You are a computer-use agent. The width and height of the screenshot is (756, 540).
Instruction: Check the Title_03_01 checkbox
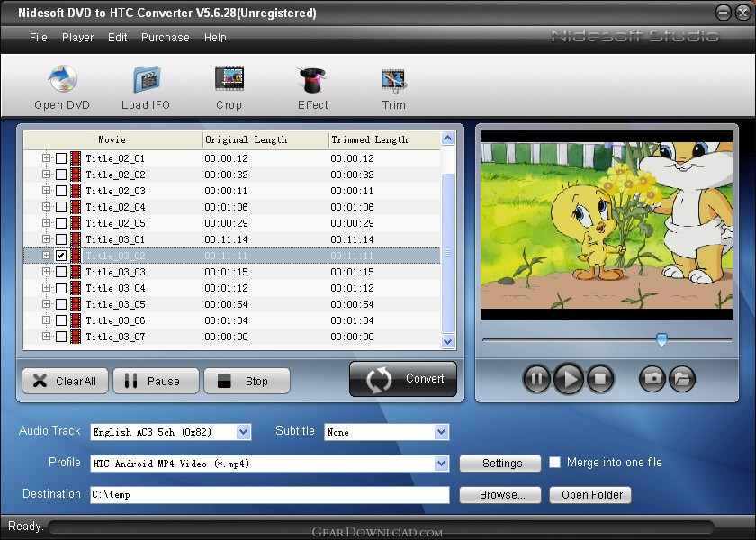tap(61, 239)
